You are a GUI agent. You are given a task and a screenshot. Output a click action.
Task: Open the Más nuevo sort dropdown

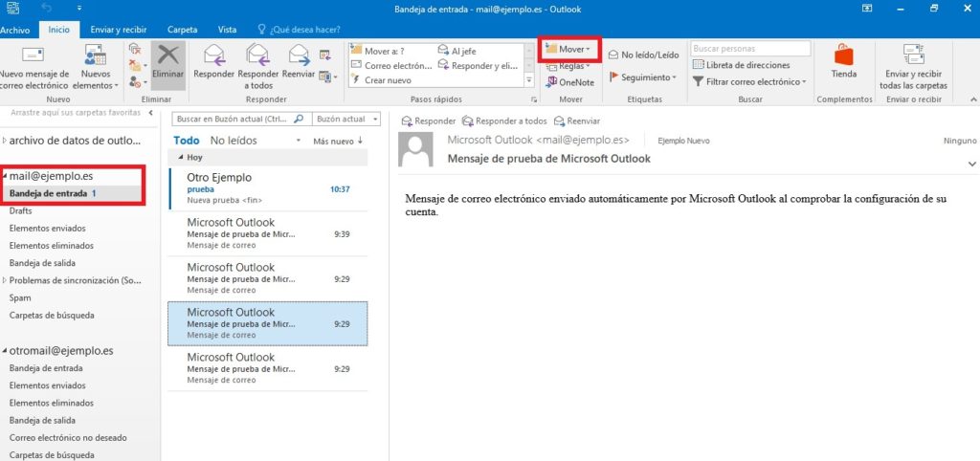[338, 142]
